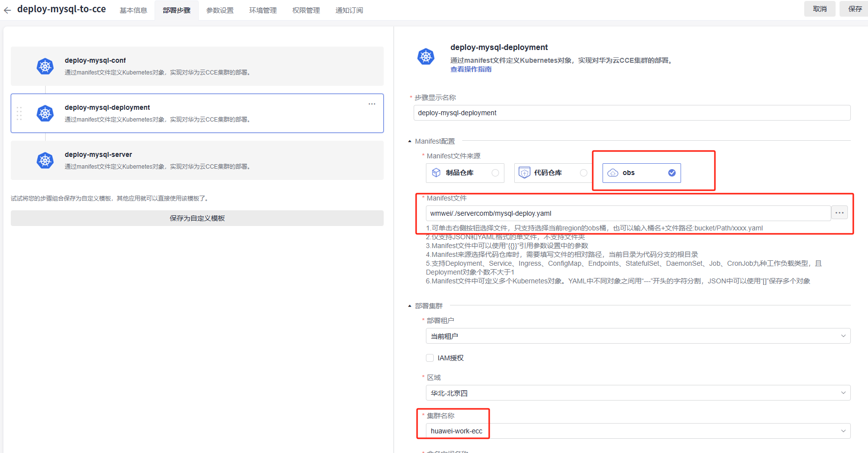This screenshot has height=453, width=868.
Task: Click the 取消 button
Action: pyautogui.click(x=820, y=9)
